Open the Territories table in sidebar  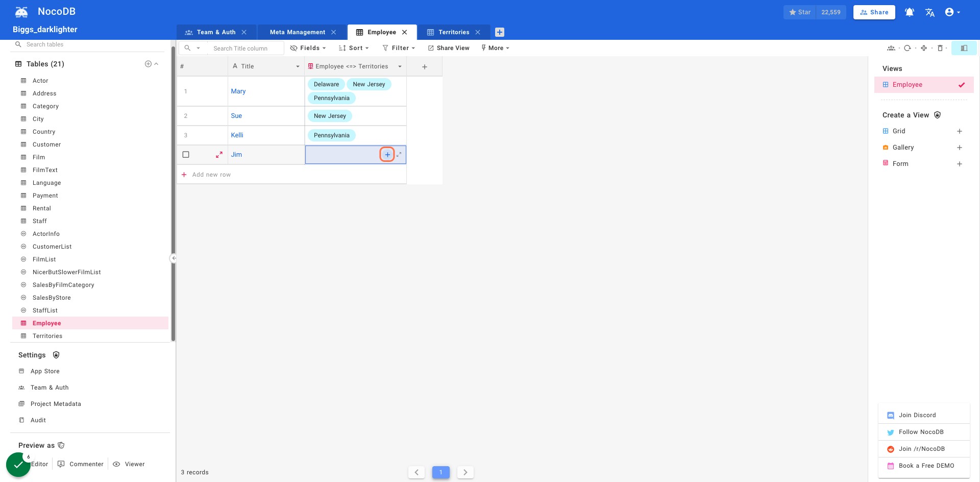(x=47, y=336)
